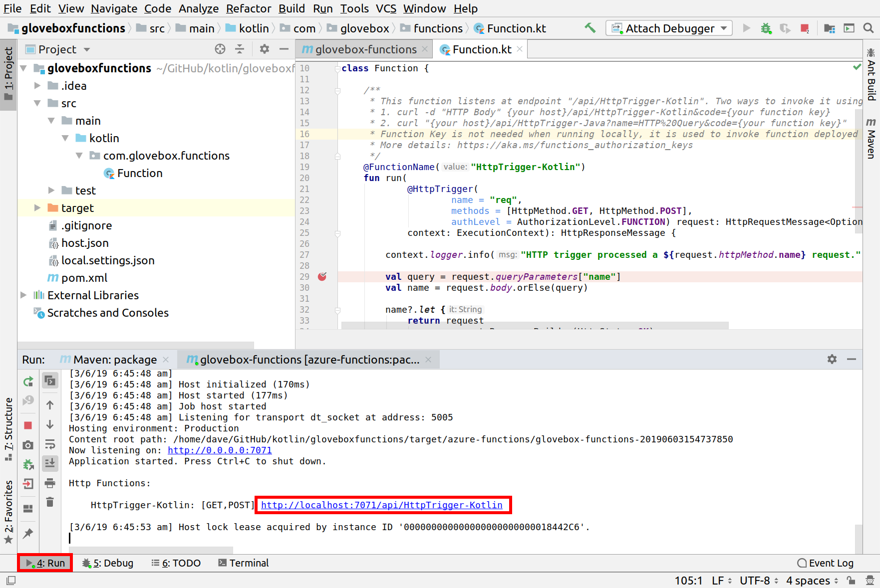This screenshot has width=880, height=588.
Task: Toggle read-only lock icon in status bar
Action: [x=851, y=581]
